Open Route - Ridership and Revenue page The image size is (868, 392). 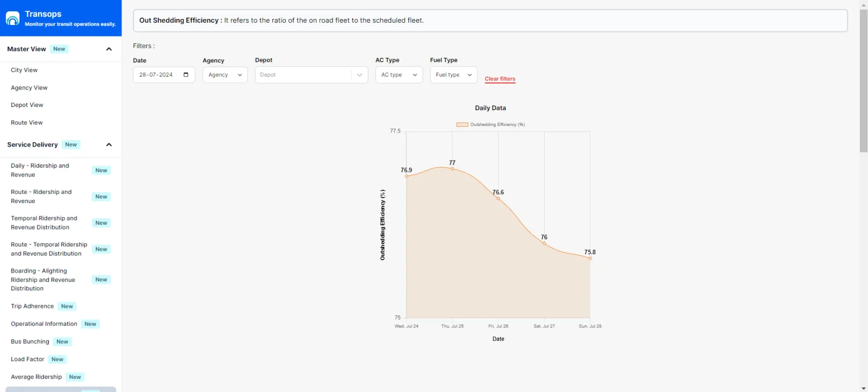(x=41, y=197)
